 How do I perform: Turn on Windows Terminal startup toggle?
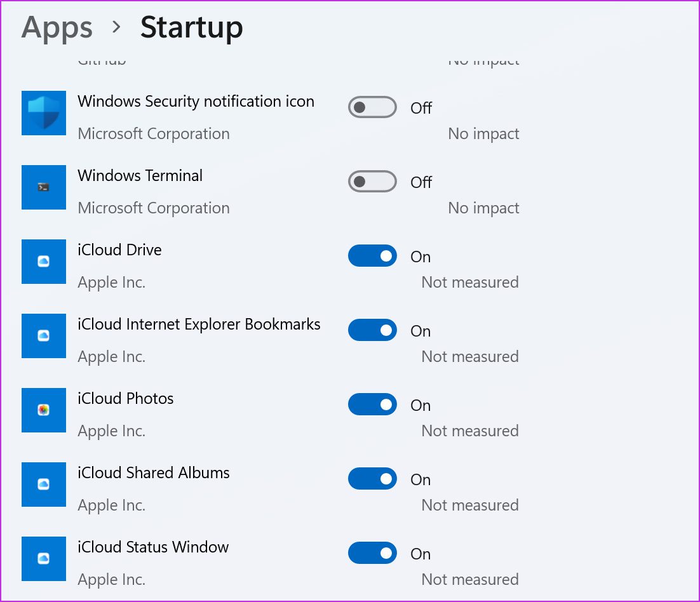pos(372,181)
